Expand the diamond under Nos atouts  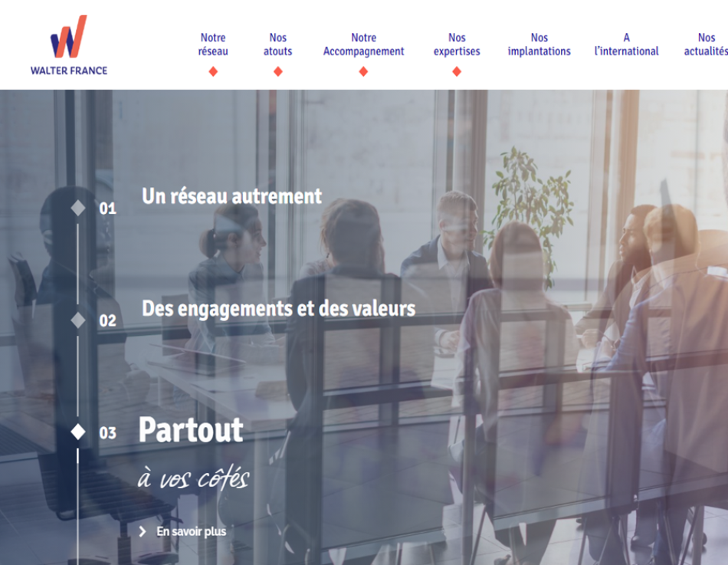point(278,71)
